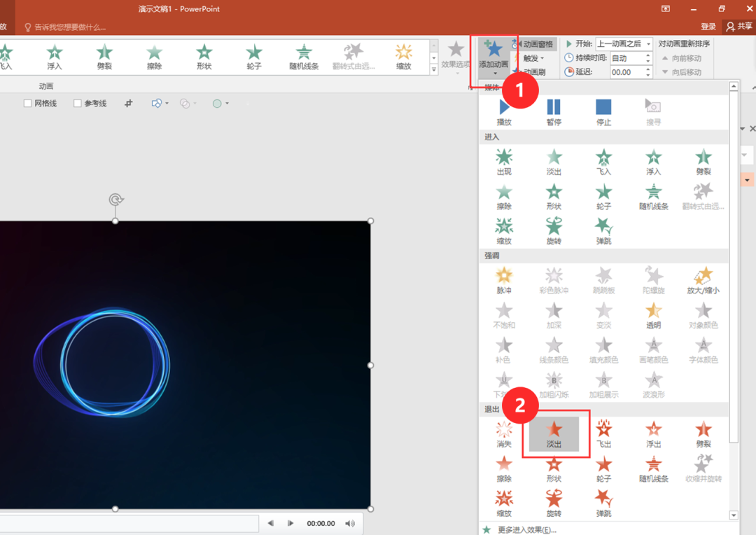Apply the 飞出 exit effect
This screenshot has width=756, height=535.
[x=603, y=434]
